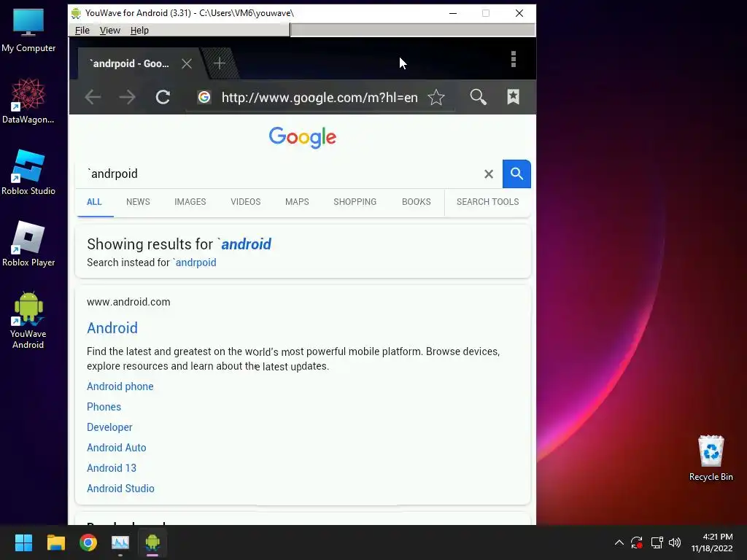
Task: Open SEARCH TOOLS options
Action: tap(487, 202)
